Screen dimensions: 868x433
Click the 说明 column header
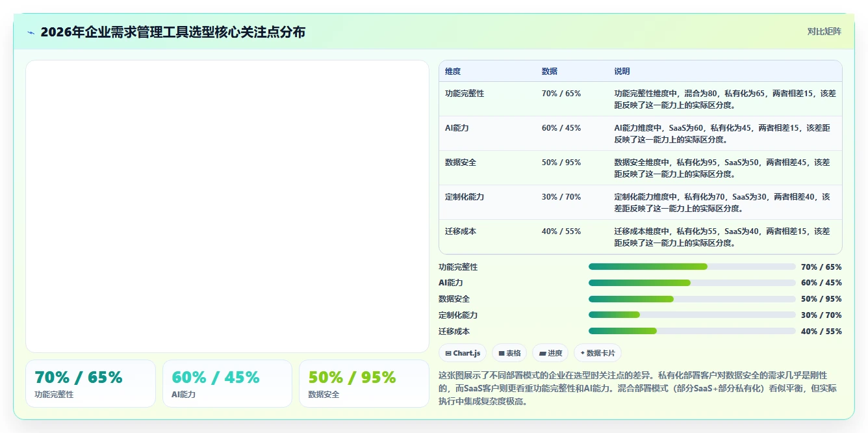pyautogui.click(x=622, y=72)
